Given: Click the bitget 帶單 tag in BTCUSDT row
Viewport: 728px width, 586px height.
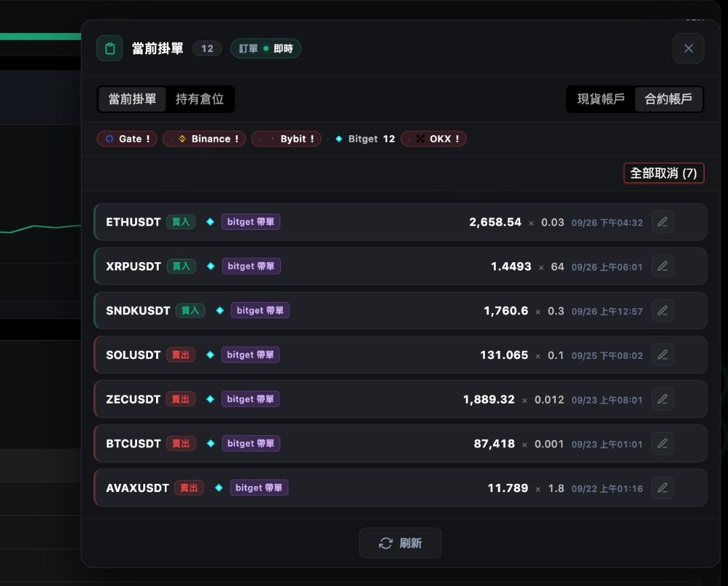Looking at the screenshot, I should pyautogui.click(x=251, y=444).
